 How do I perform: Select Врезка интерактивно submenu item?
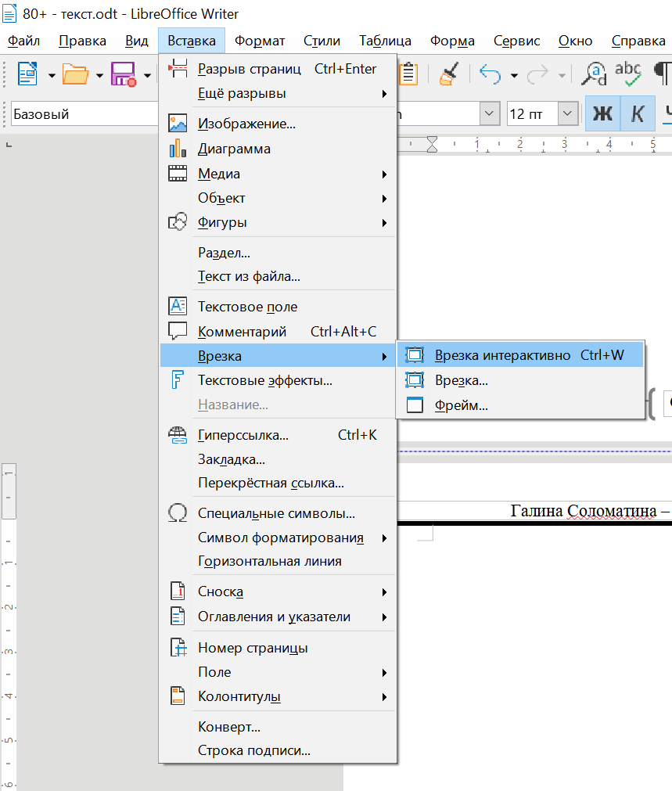coord(520,355)
